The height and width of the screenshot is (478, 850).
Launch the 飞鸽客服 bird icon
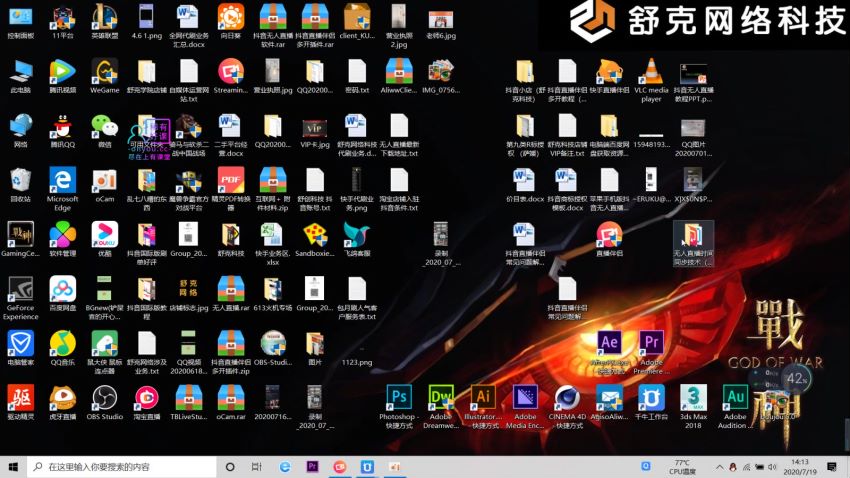point(357,234)
